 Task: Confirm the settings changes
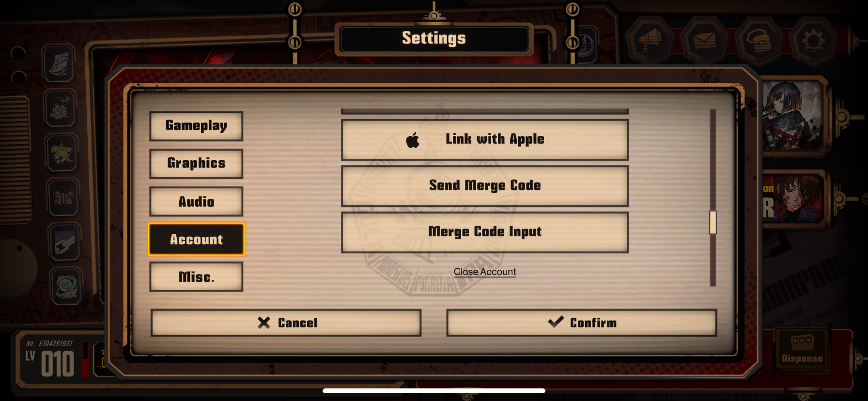581,323
